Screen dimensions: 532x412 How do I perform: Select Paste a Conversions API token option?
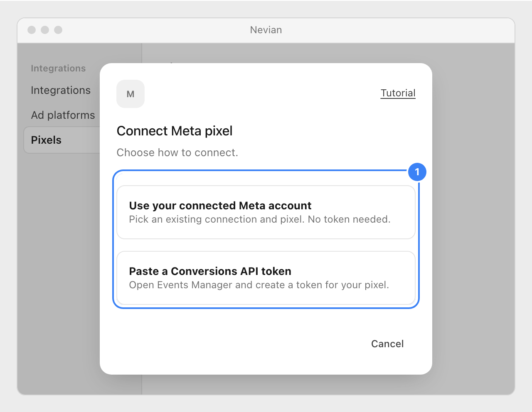[266, 278]
